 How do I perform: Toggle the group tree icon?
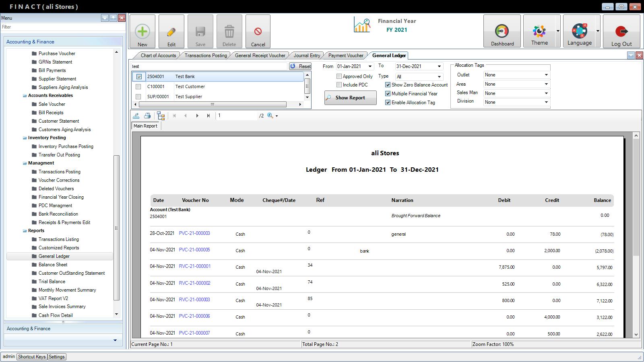pyautogui.click(x=161, y=116)
